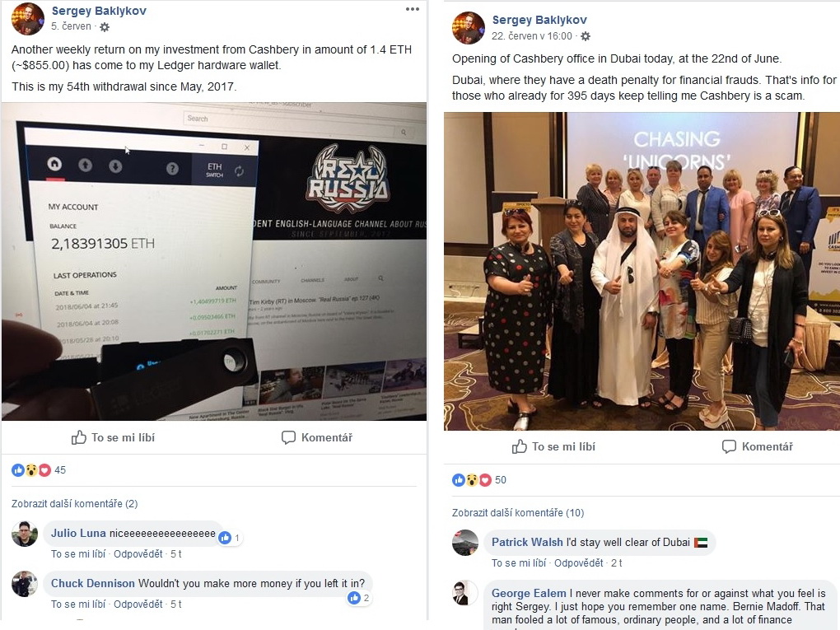
Task: Click George Ealem's profile picture
Action: click(464, 592)
